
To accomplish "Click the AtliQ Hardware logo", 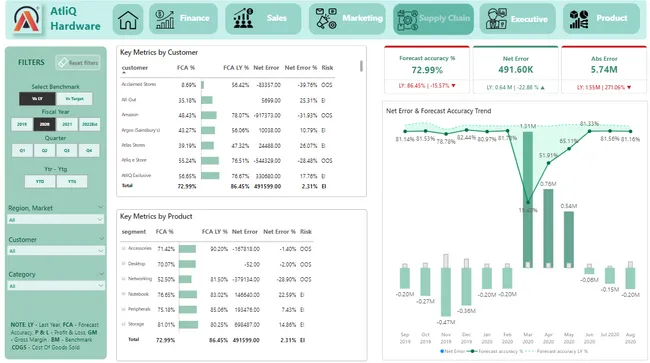I will tap(27, 19).
